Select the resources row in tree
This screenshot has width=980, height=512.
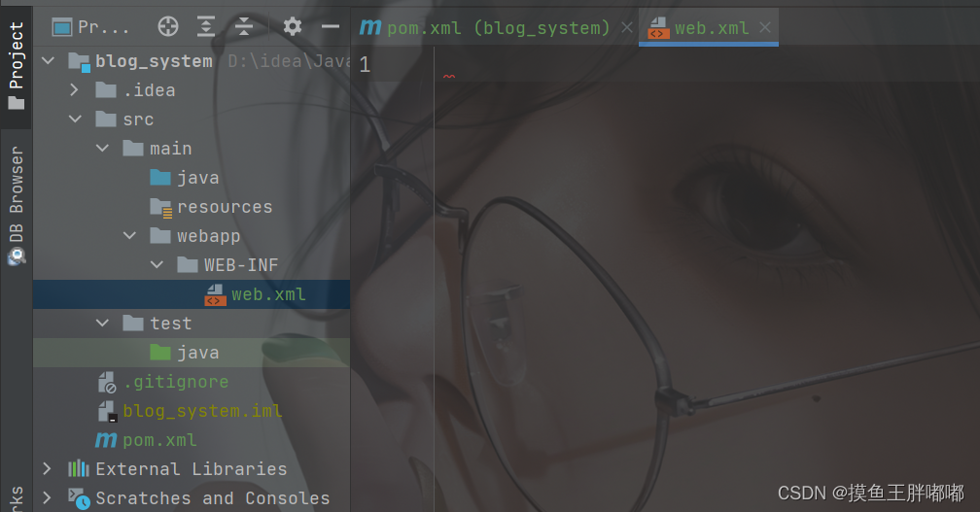(x=192, y=207)
